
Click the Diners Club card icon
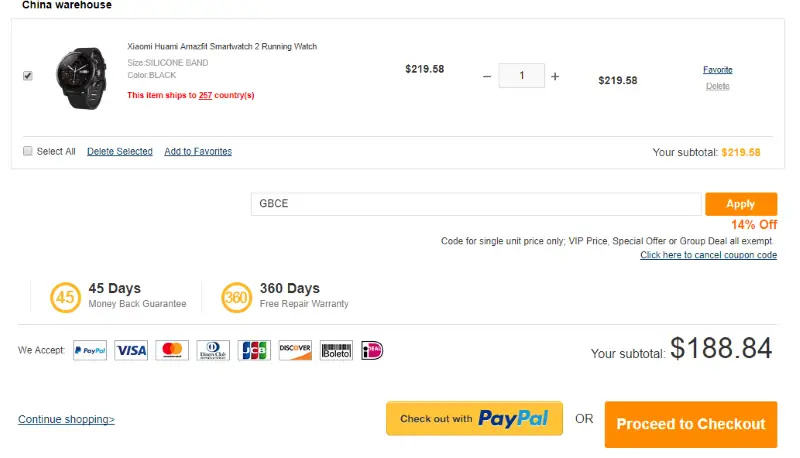tap(213, 350)
